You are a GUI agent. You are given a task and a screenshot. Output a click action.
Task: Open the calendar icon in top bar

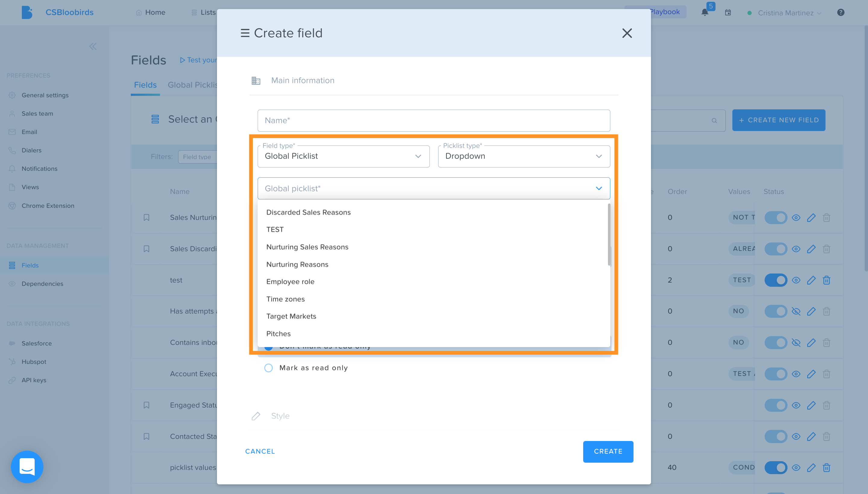pyautogui.click(x=728, y=13)
